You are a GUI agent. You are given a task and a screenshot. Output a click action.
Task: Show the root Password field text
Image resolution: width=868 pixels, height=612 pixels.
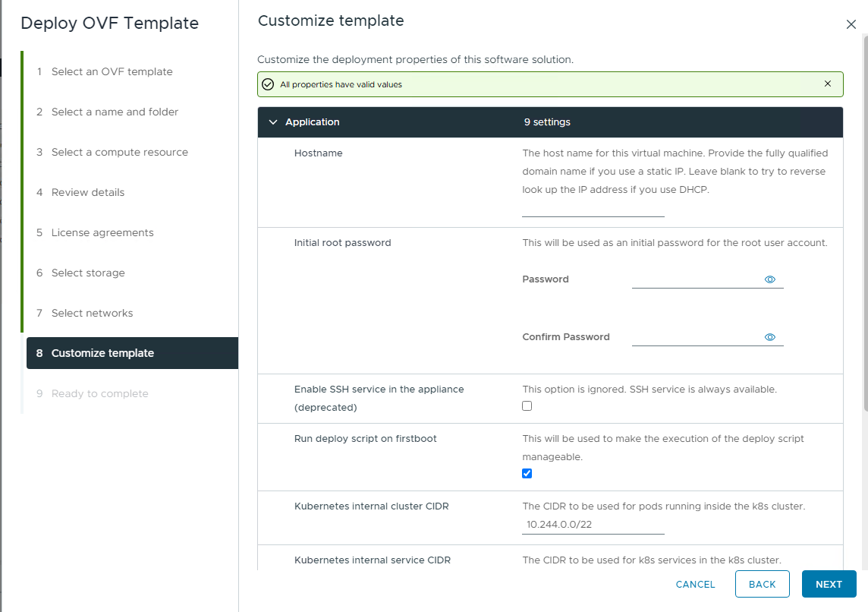[770, 279]
